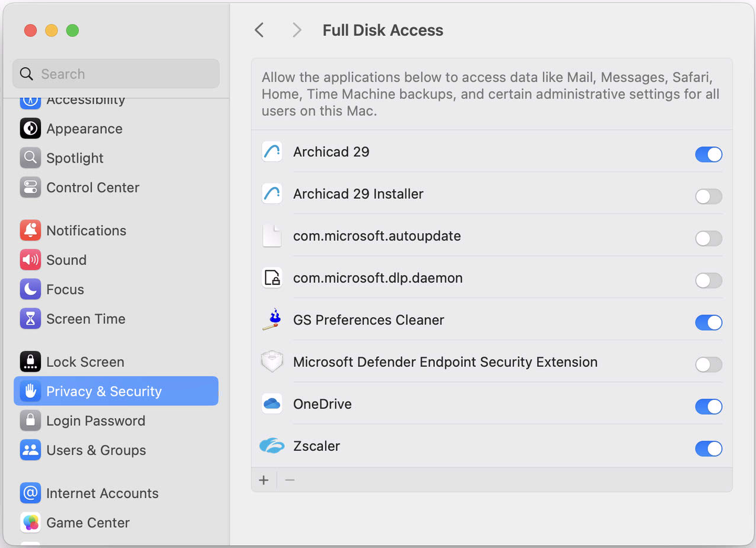Click the OneDrive cloud icon
Image resolution: width=756 pixels, height=548 pixels.
(272, 403)
